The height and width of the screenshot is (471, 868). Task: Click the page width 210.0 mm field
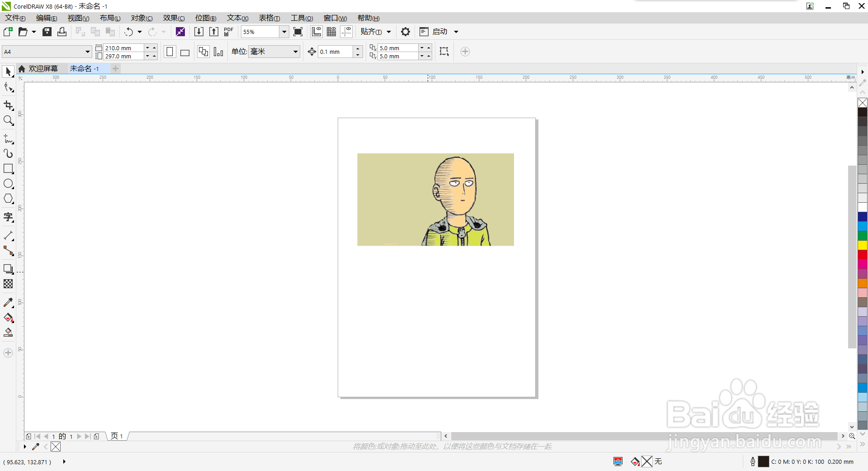coord(124,48)
